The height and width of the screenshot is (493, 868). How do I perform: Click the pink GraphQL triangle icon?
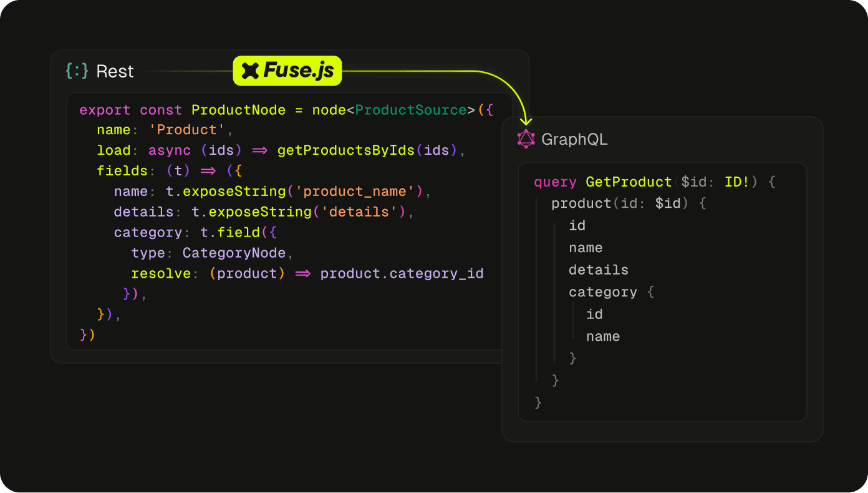[x=526, y=139]
